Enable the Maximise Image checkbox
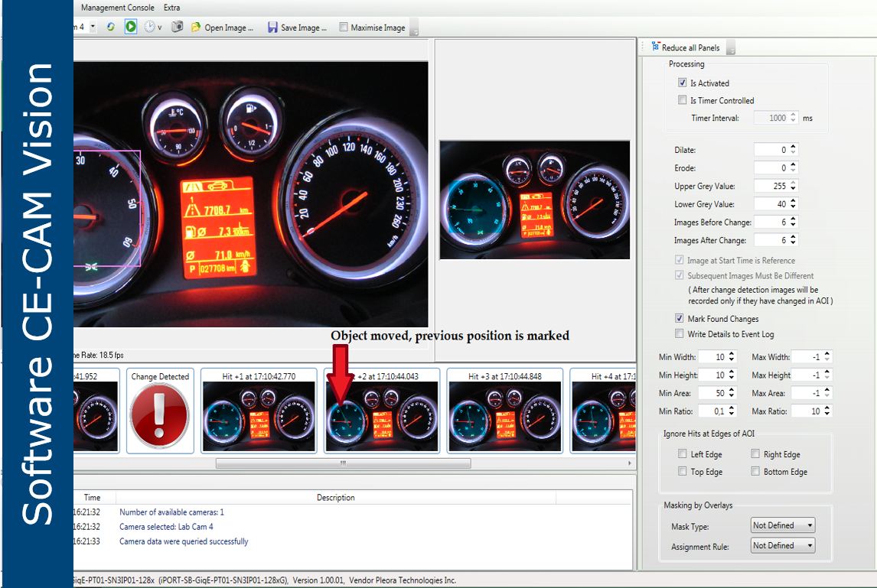Viewport: 877px width, 588px height. [x=343, y=28]
